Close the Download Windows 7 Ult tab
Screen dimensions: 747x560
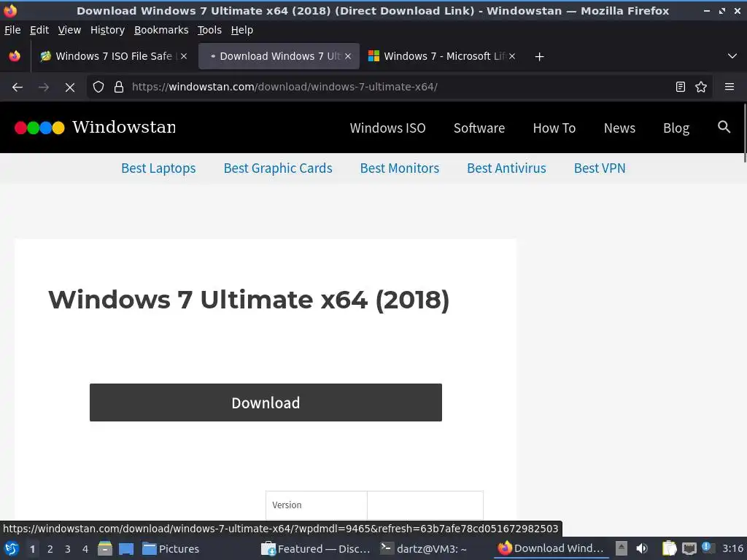348,56
